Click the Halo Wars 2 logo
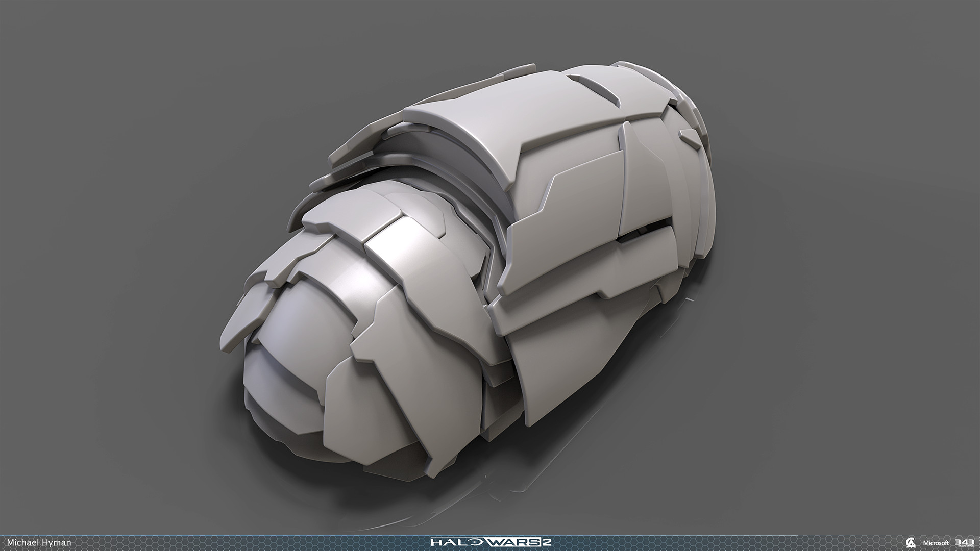Screen dimensions: 980x551 pos(489,542)
